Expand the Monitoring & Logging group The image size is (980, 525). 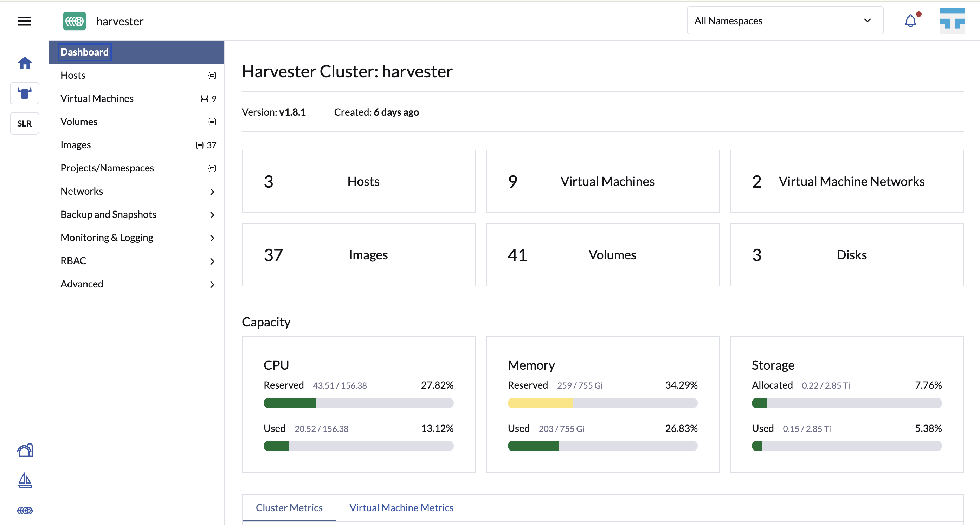(x=137, y=238)
